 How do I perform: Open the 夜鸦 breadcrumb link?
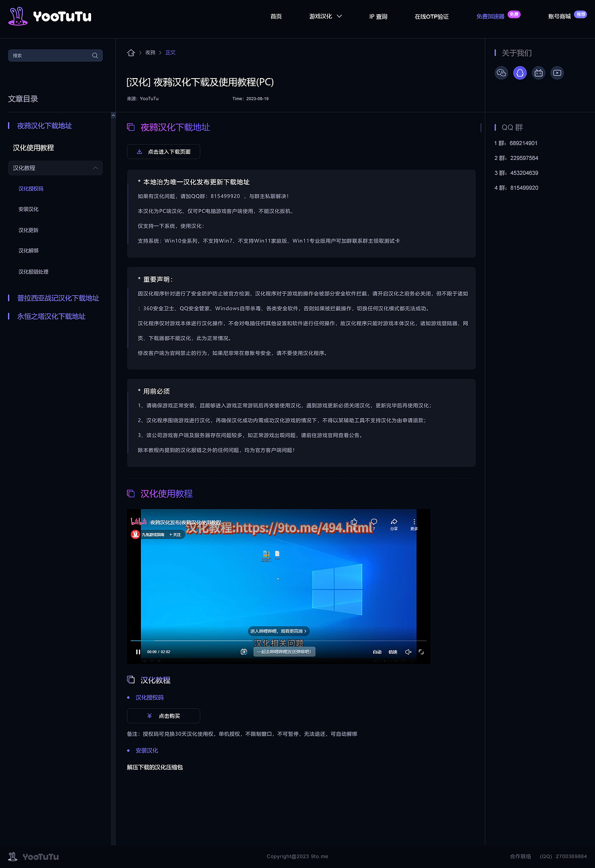[150, 53]
